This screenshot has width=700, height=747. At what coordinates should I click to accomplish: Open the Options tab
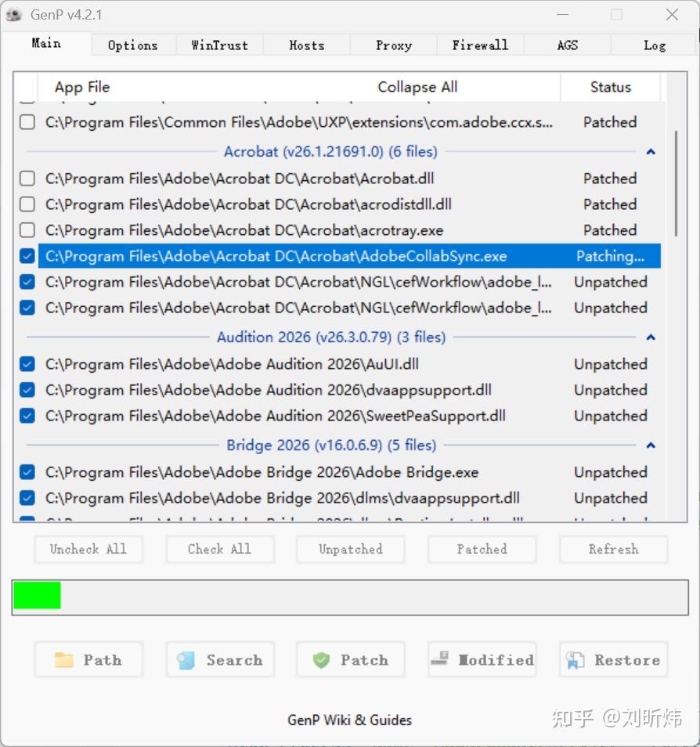(133, 45)
